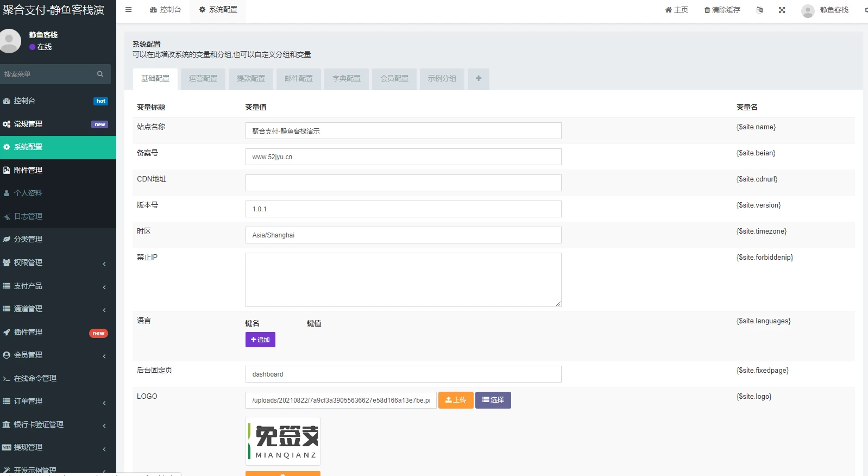Click the 常规管理 gears icon in sidebar

(7, 124)
